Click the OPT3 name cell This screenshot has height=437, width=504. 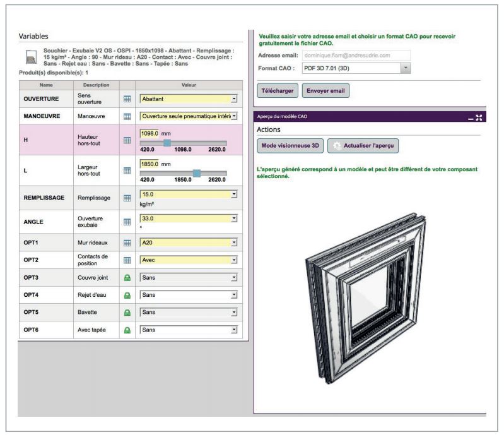(46, 277)
